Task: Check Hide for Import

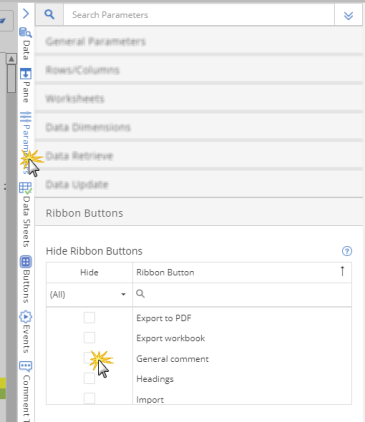Action: 89,398
